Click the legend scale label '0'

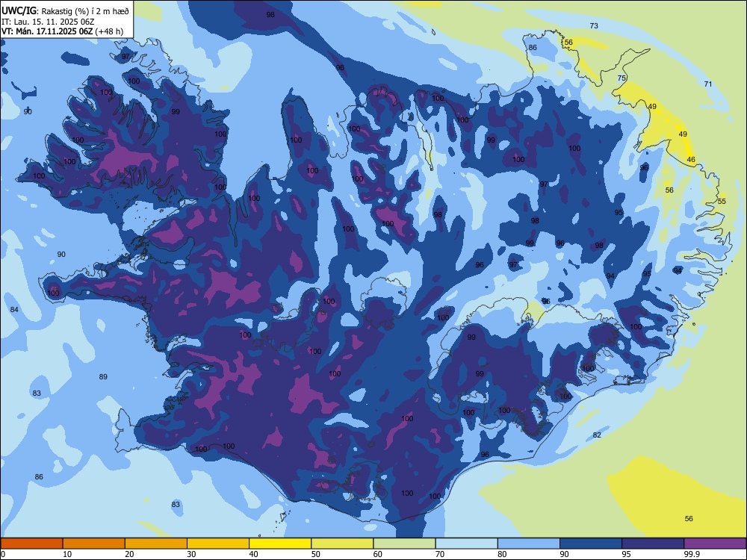pyautogui.click(x=3, y=554)
